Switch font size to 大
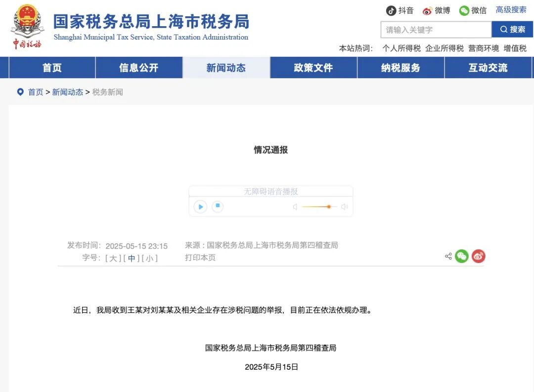534x392 pixels. (x=113, y=258)
